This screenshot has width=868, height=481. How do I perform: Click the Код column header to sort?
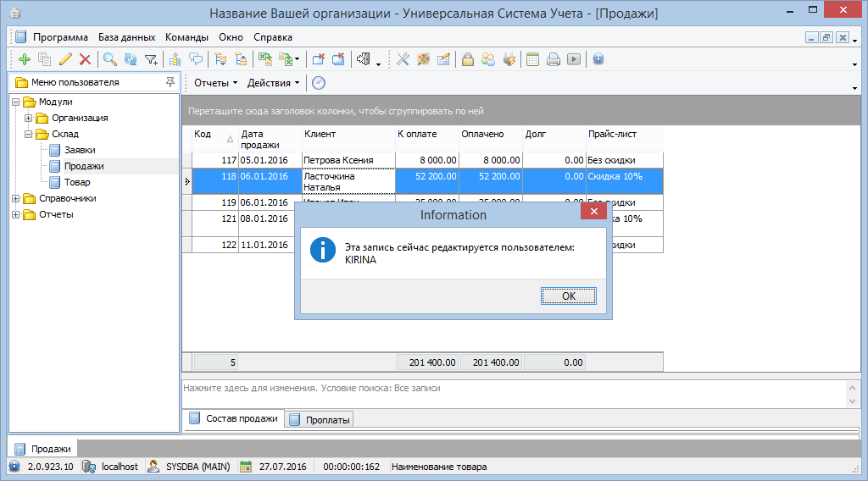pyautogui.click(x=203, y=135)
